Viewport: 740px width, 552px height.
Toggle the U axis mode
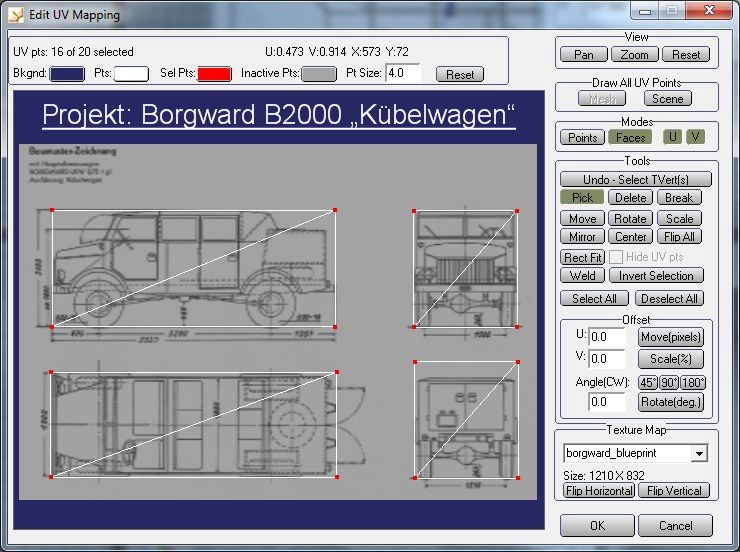point(673,137)
